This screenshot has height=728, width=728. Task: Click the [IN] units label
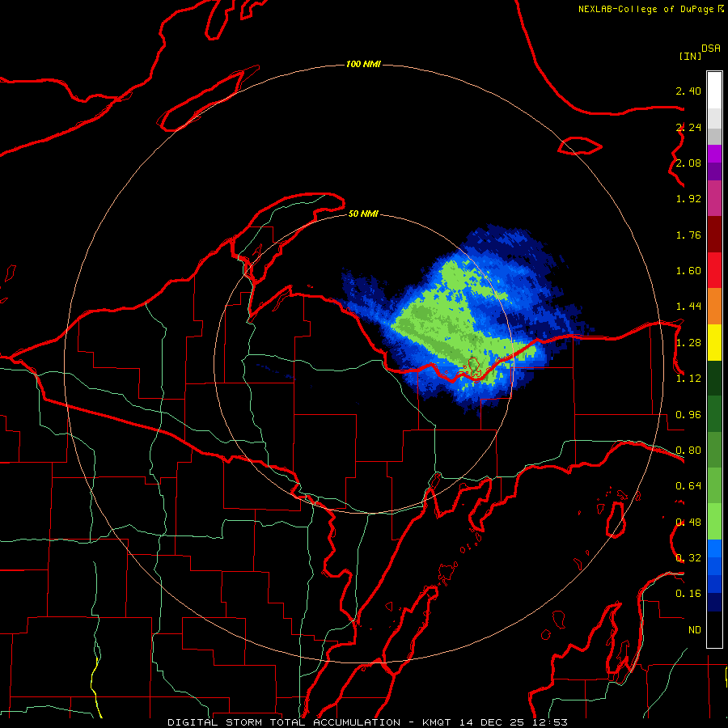(690, 56)
